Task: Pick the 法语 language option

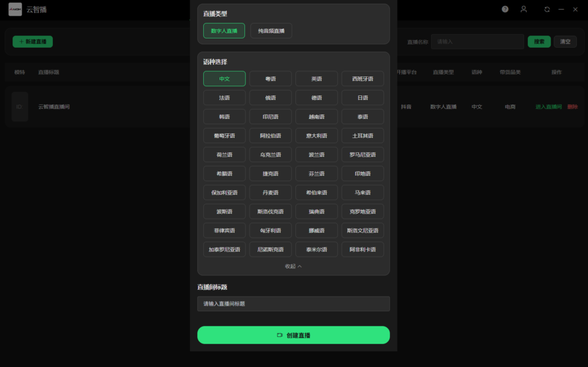Action: coord(224,98)
